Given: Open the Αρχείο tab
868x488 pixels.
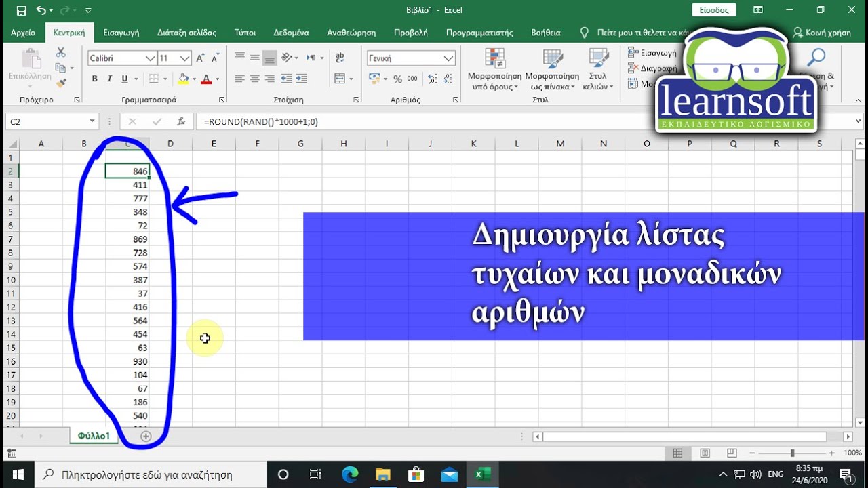Looking at the screenshot, I should 23,32.
